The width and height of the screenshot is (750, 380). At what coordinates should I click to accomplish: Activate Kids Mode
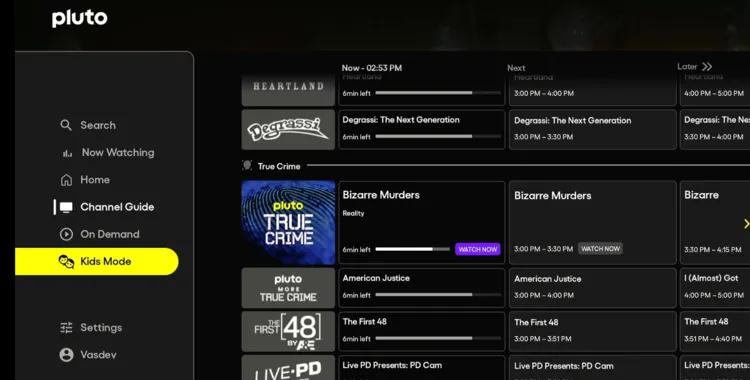tap(97, 262)
